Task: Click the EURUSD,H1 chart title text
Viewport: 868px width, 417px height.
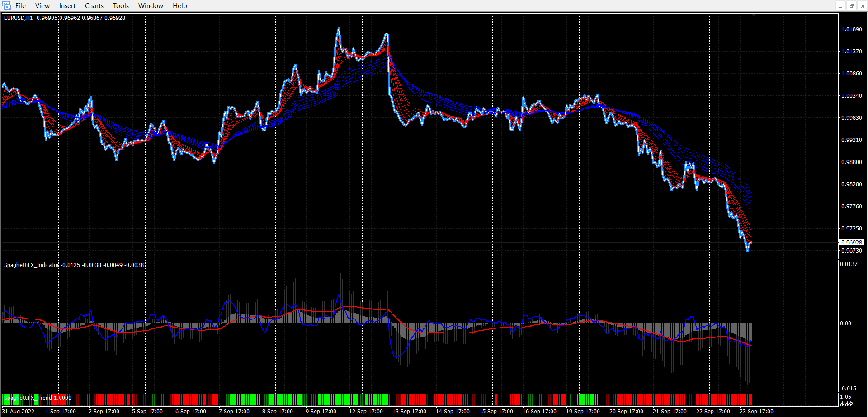Action: click(19, 18)
